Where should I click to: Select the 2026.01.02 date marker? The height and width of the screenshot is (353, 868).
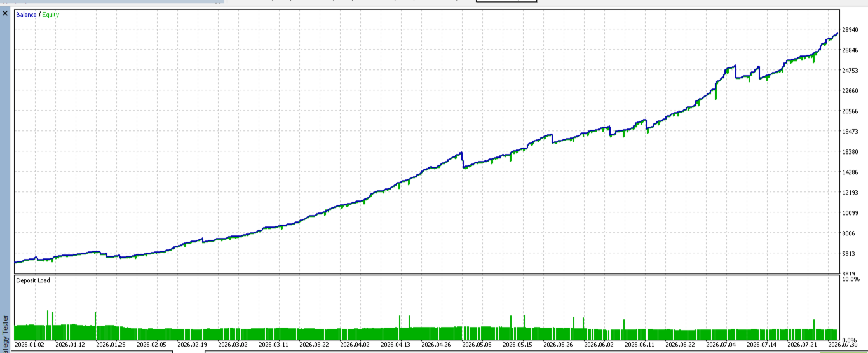coord(29,345)
